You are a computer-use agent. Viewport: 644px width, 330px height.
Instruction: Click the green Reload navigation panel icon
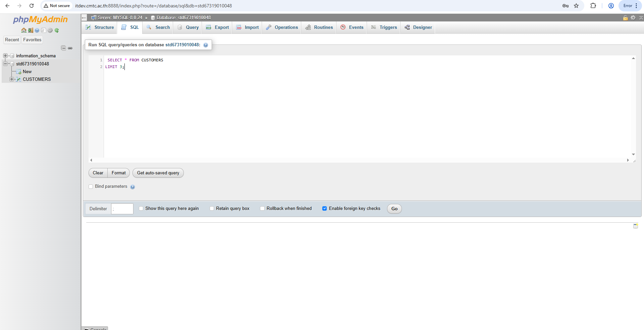pyautogui.click(x=57, y=31)
